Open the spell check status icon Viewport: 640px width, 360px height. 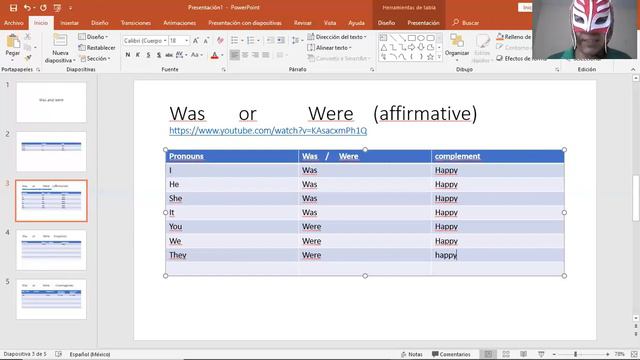58,354
